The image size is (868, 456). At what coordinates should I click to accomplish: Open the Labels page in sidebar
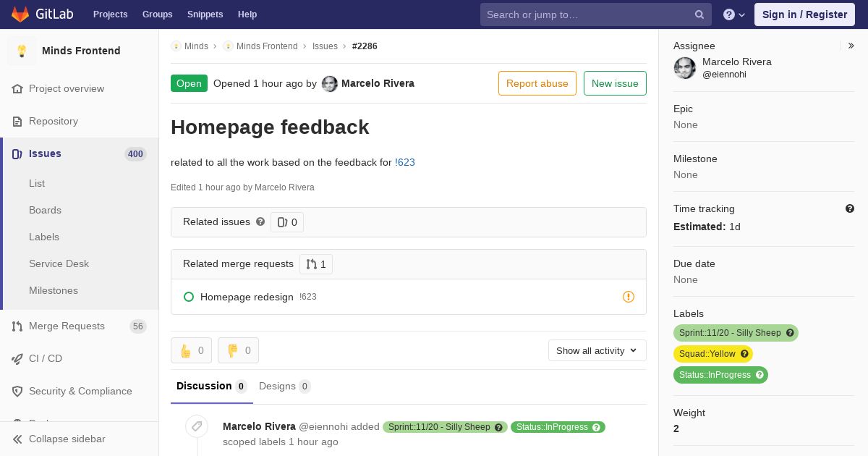tap(44, 237)
